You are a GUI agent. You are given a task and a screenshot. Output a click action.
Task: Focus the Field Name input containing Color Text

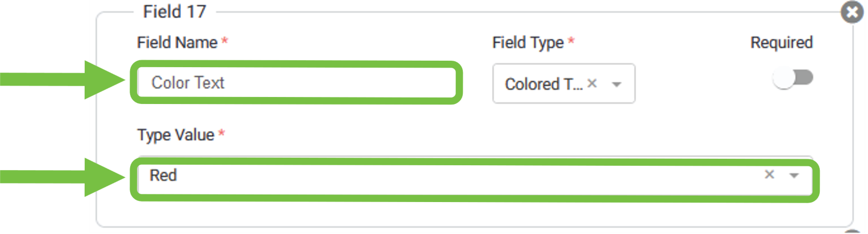pyautogui.click(x=296, y=82)
